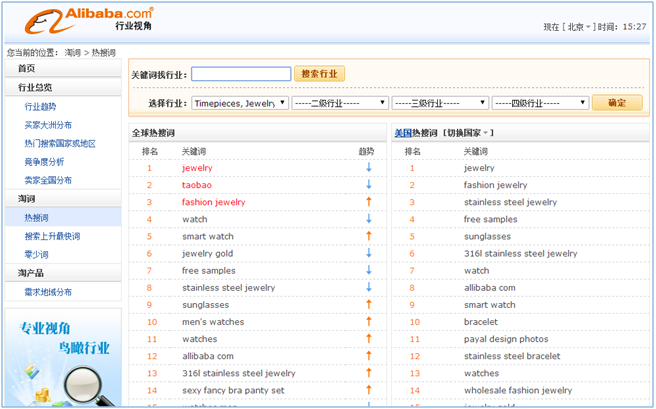Click the 确定 confirm button
The width and height of the screenshot is (656, 409).
(x=617, y=103)
